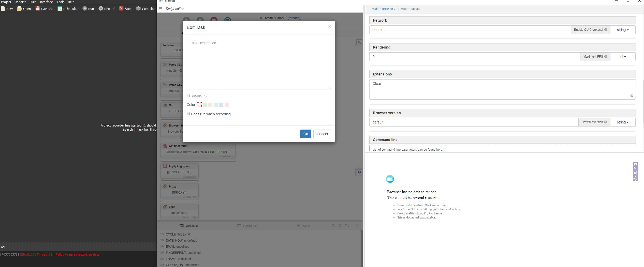This screenshot has width=644, height=267.
Task: Enable Don't run when recording checkbox
Action: point(188,114)
